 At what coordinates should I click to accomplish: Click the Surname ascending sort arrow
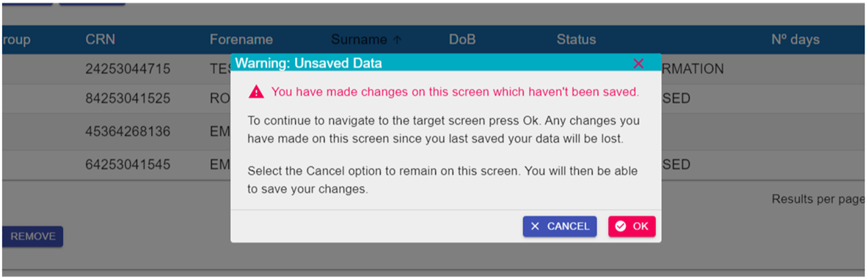coord(397,40)
